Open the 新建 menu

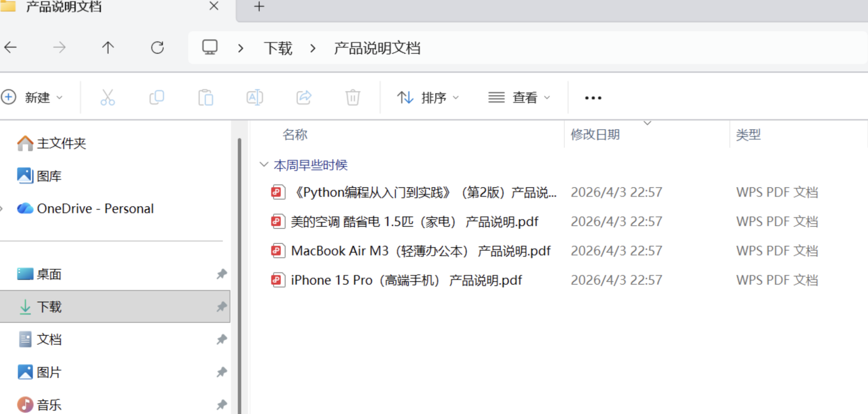[32, 97]
